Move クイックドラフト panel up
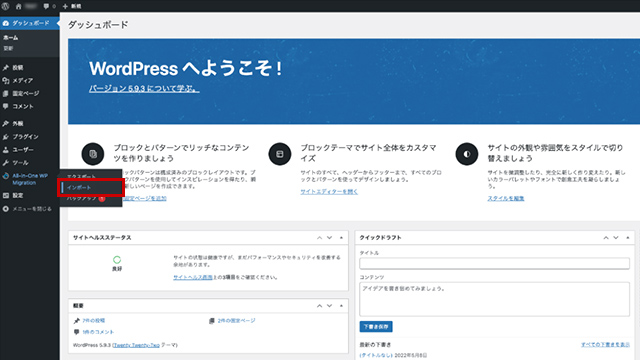Image resolution: width=640 pixels, height=360 pixels. 606,238
